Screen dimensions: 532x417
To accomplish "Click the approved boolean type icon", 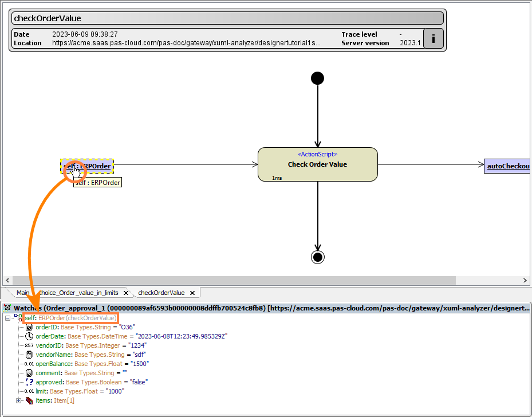I will click(29, 382).
